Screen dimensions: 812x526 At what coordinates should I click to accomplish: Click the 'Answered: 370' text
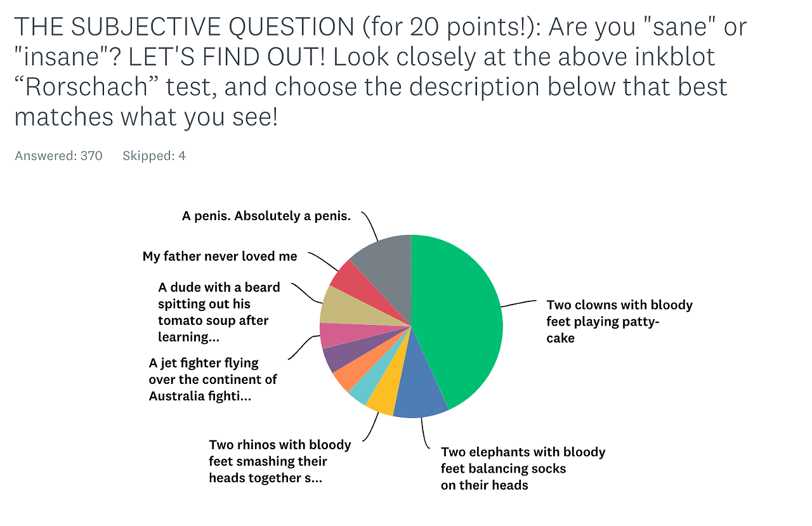point(58,155)
